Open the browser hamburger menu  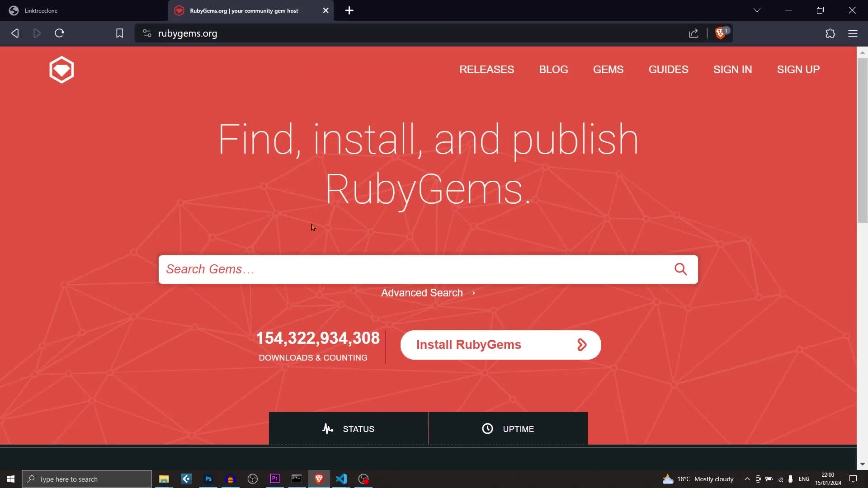pyautogui.click(x=853, y=33)
